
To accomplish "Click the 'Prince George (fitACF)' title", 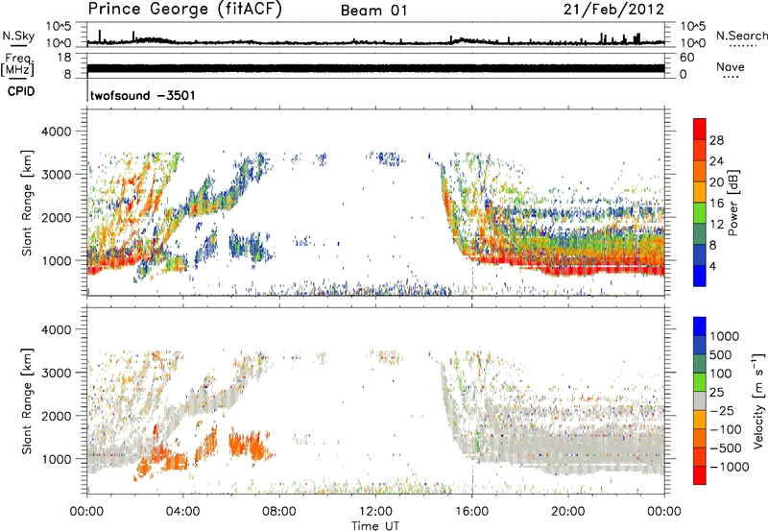I will pos(184,9).
